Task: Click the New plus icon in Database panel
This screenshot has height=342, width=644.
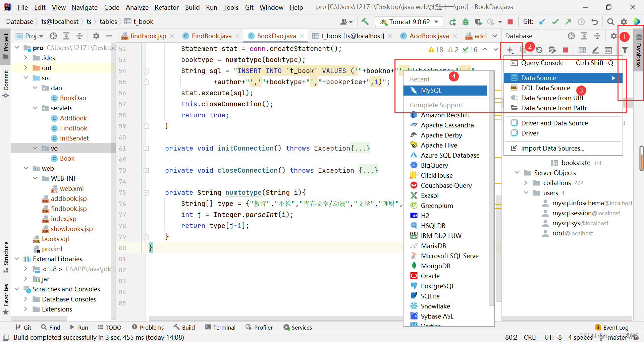Action: 510,50
